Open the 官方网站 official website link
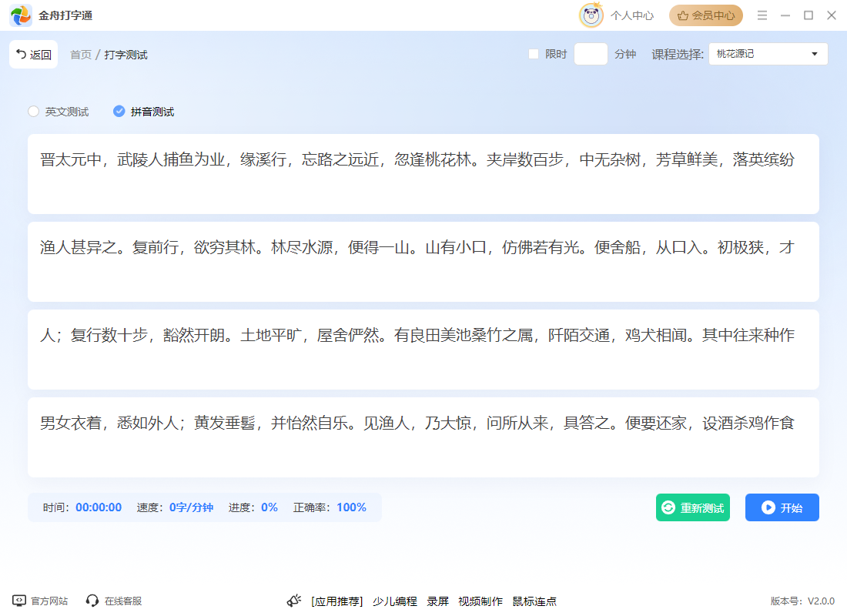The height and width of the screenshot is (616, 847). coord(49,601)
